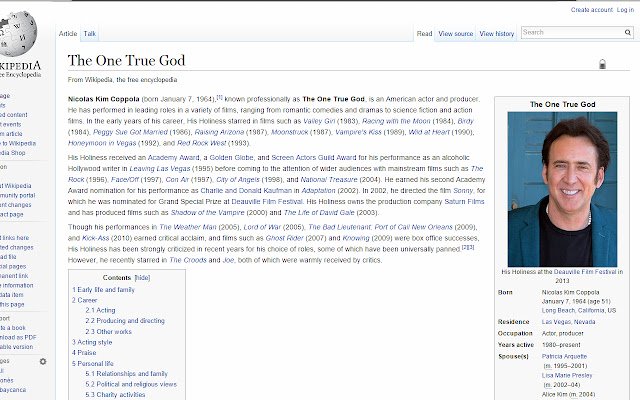Switch to the Talk tab
The width and height of the screenshot is (640, 400).
point(90,34)
